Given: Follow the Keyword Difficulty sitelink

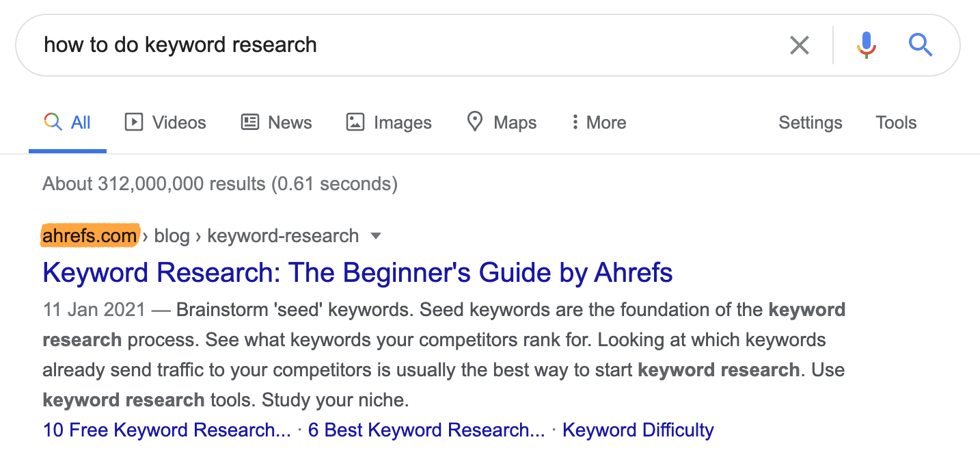Looking at the screenshot, I should [638, 430].
